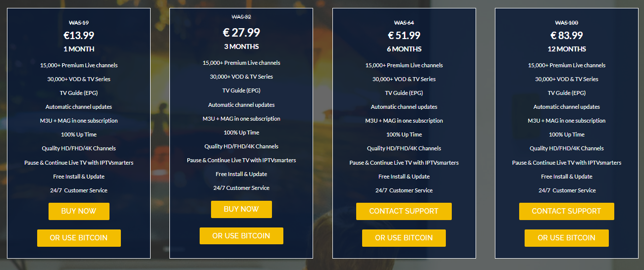Select the € 51.99 price heading
The width and height of the screenshot is (644, 270).
click(x=404, y=36)
